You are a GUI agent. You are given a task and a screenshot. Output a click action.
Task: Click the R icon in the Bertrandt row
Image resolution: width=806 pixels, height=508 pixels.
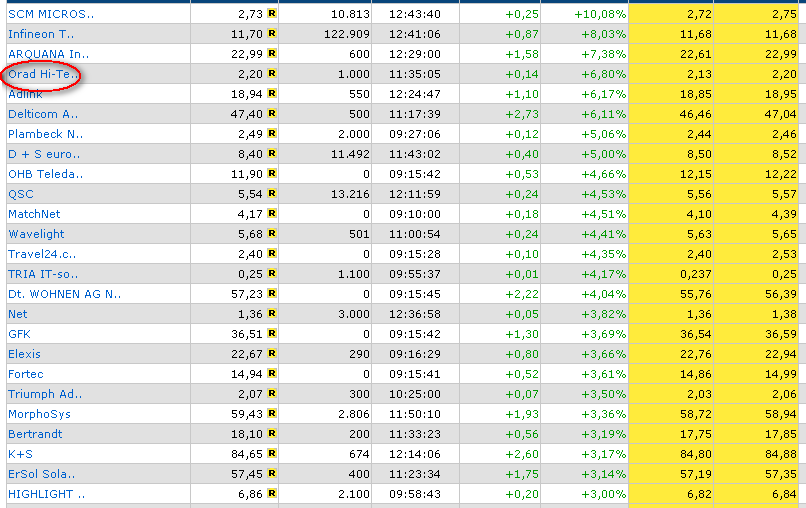click(x=272, y=433)
